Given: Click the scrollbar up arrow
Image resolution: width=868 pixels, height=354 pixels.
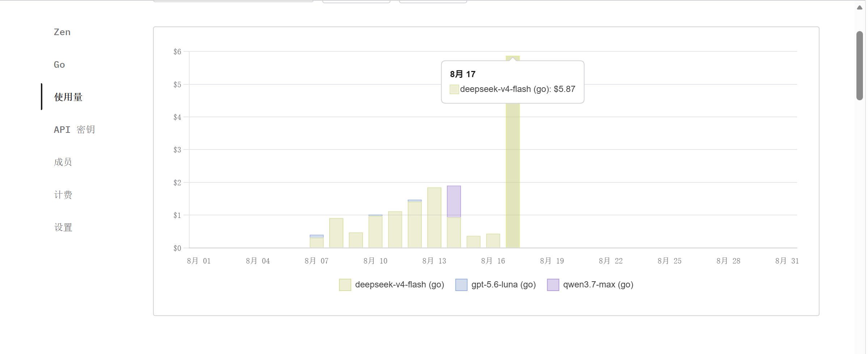Looking at the screenshot, I should pyautogui.click(x=860, y=8).
